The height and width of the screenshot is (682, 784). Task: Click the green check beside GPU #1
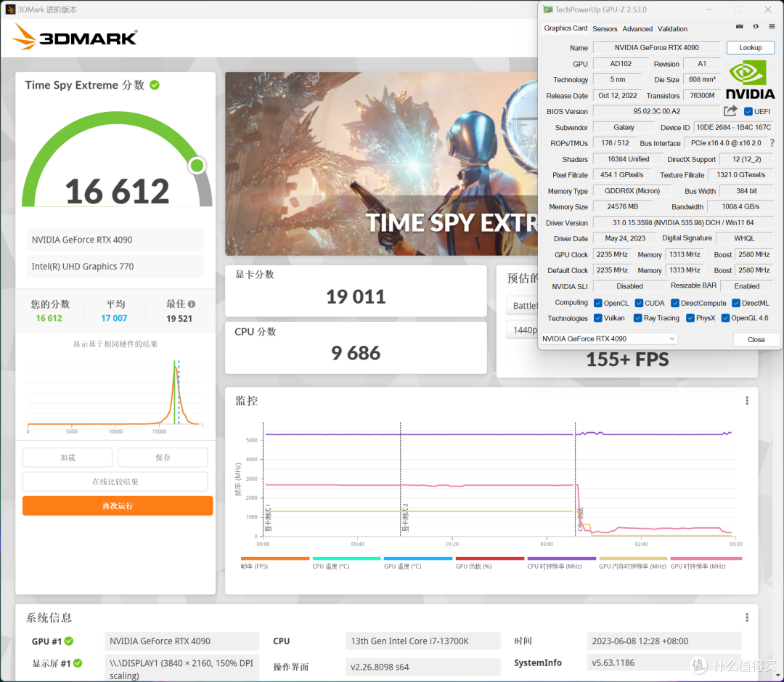click(x=69, y=641)
